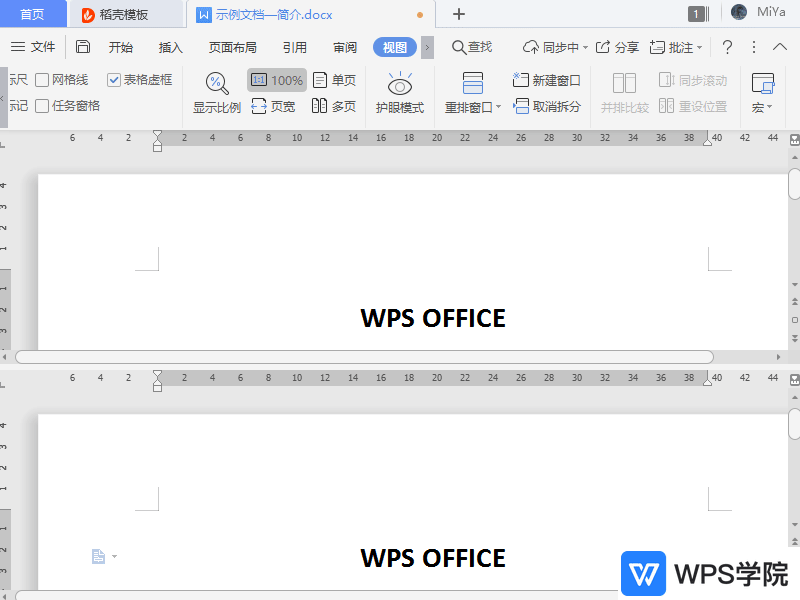Expand the 批注 comments dropdown
800x600 pixels.
(x=676, y=47)
